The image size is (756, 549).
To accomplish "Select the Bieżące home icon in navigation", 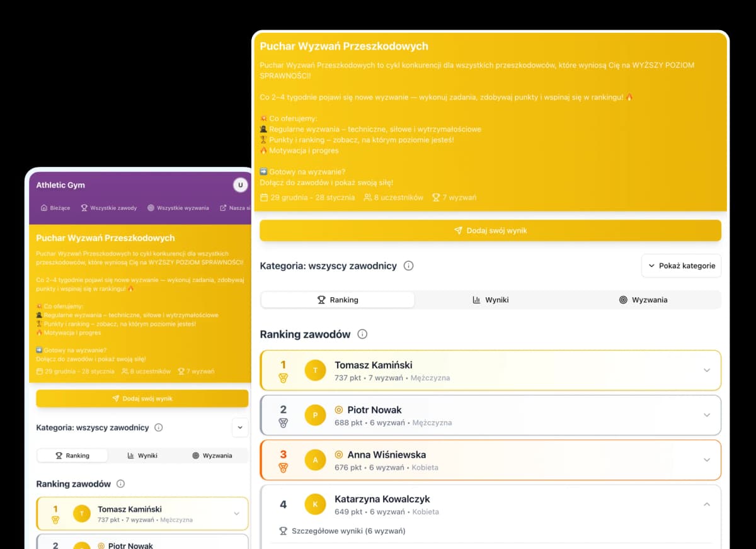I will (x=43, y=208).
